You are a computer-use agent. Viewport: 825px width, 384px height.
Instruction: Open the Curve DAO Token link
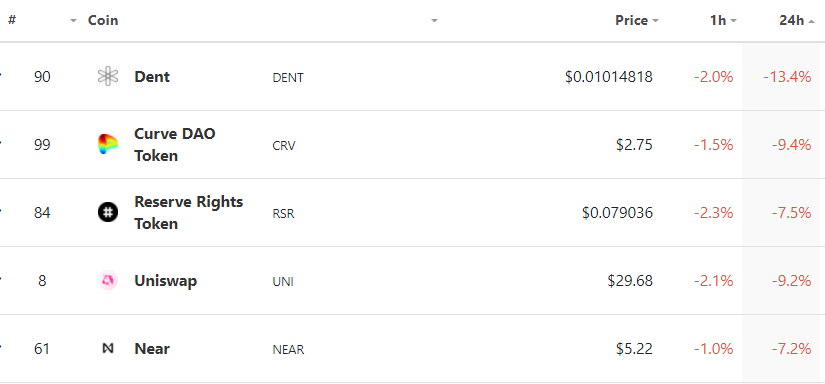tap(175, 145)
